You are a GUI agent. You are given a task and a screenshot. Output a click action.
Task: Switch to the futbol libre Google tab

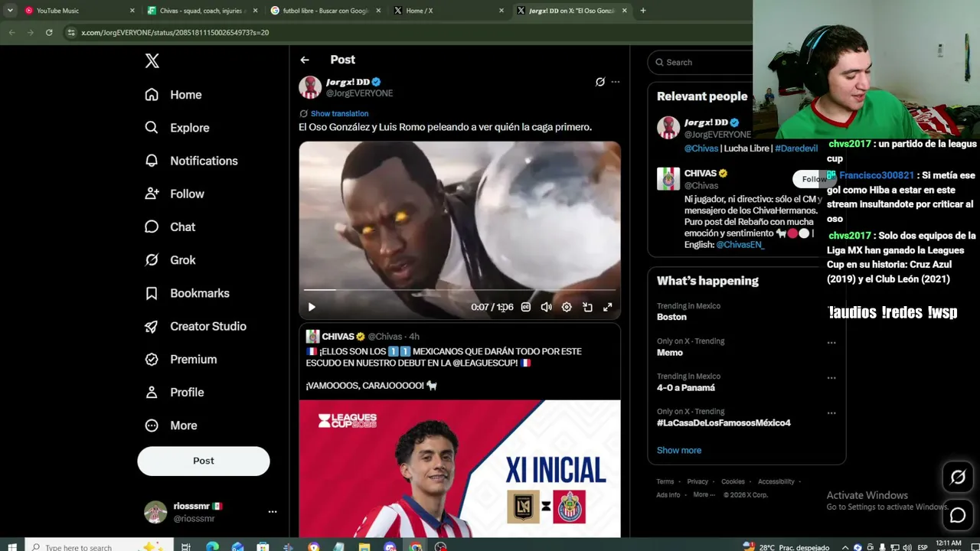[325, 11]
